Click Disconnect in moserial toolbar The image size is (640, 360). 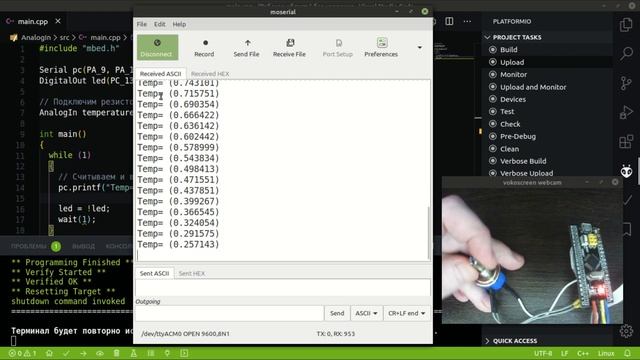pyautogui.click(x=157, y=47)
